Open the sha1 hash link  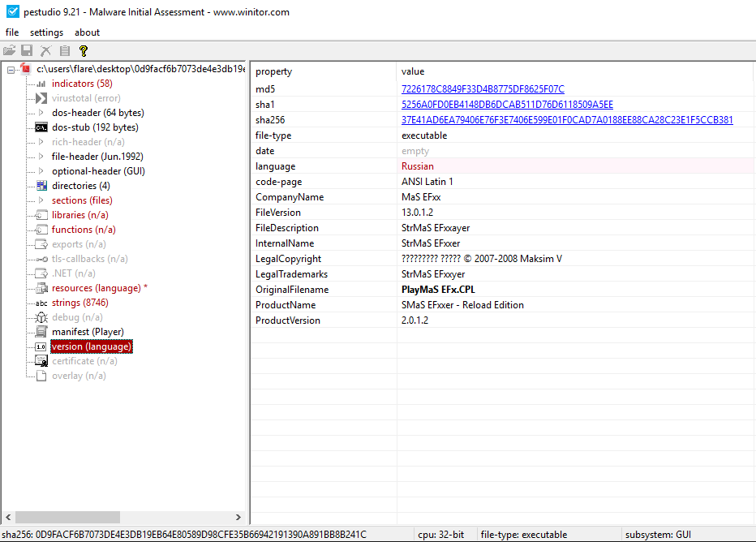click(x=507, y=104)
